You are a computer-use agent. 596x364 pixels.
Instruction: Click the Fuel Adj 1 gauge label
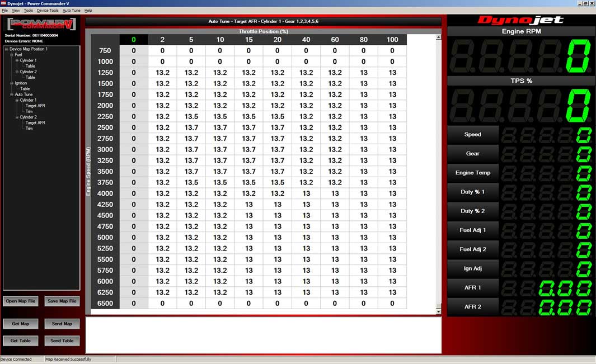coord(473,230)
